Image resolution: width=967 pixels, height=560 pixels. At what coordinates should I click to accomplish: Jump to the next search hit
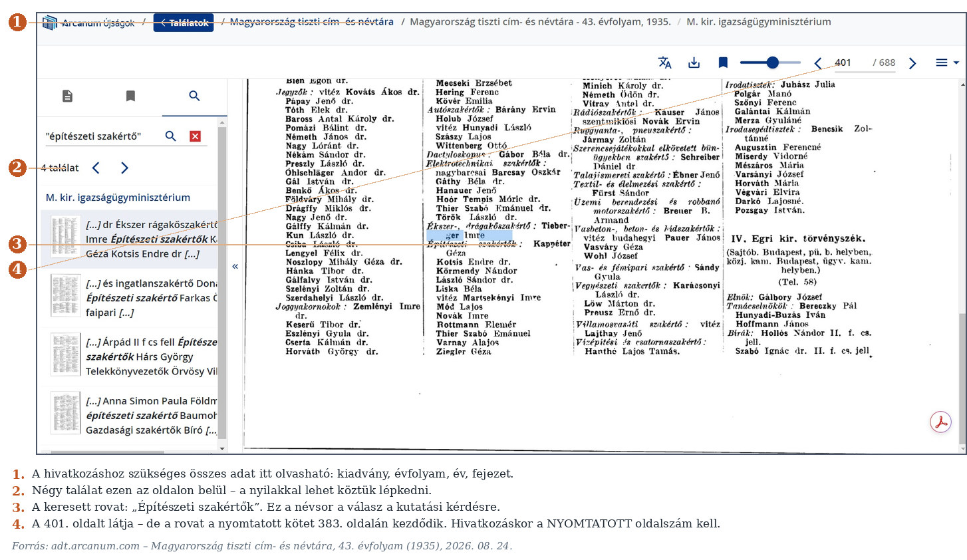[x=124, y=168]
